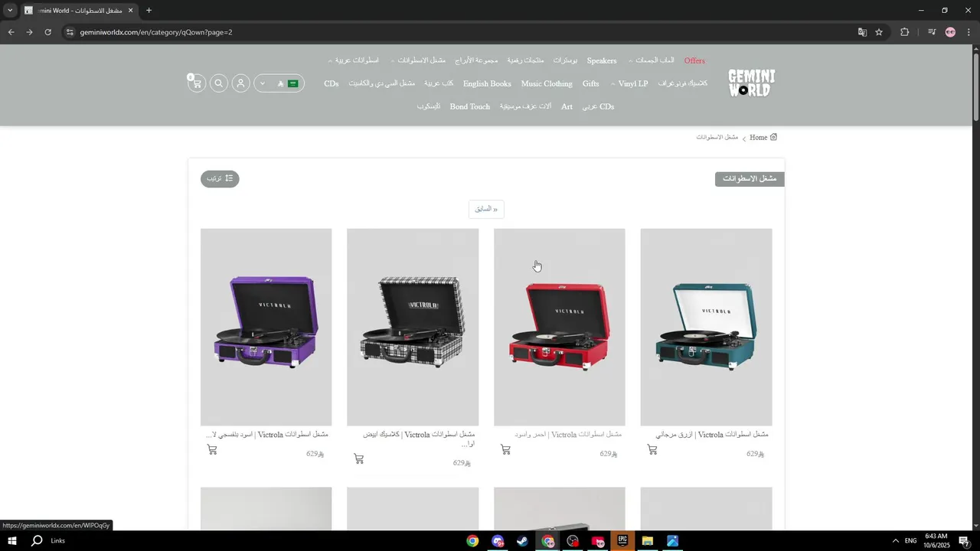Open the Photos app on the taskbar
The image size is (980, 551).
pos(672,541)
